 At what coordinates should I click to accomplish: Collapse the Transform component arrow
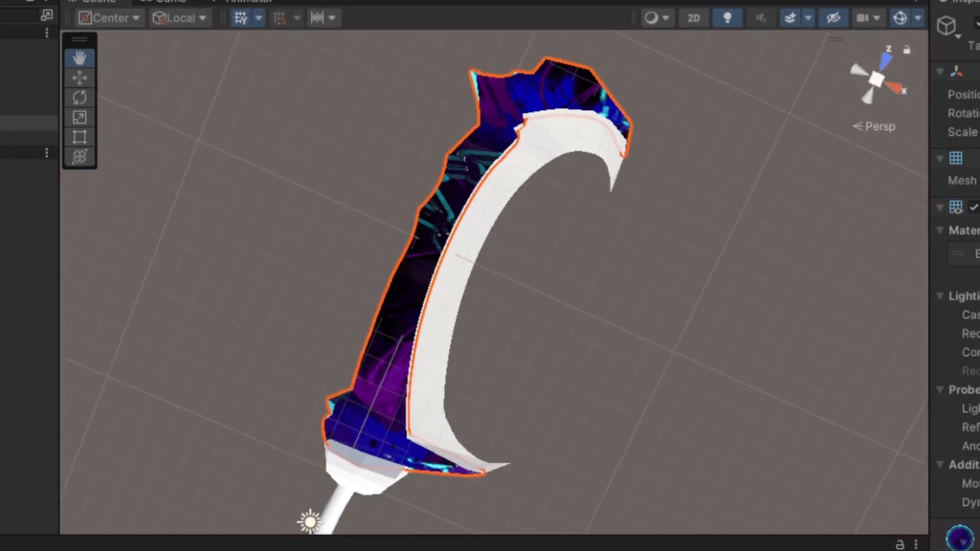coord(940,73)
